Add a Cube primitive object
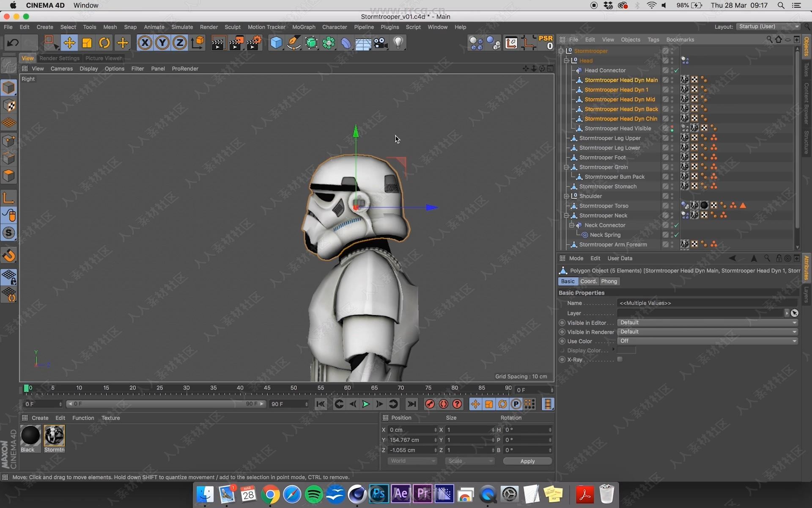This screenshot has width=812, height=508. [276, 43]
